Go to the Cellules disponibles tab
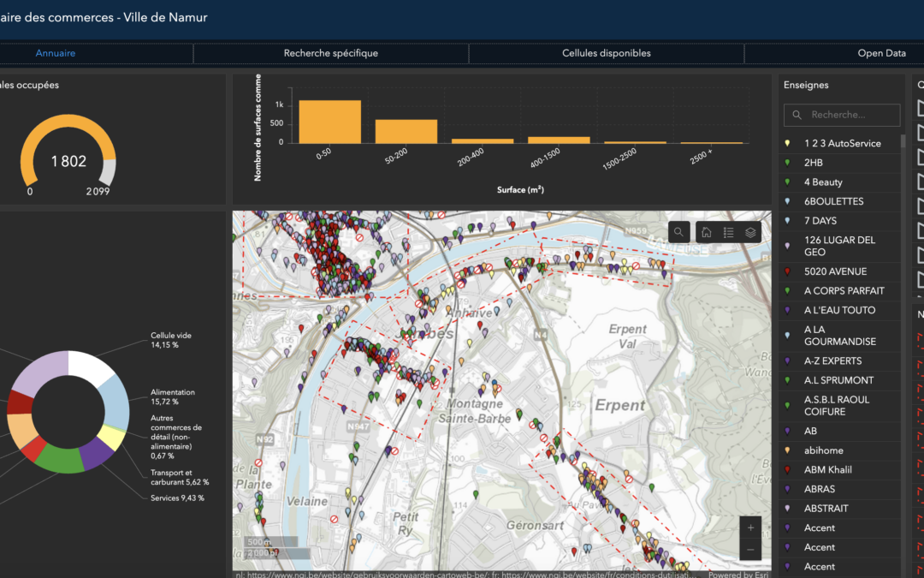 coord(607,53)
